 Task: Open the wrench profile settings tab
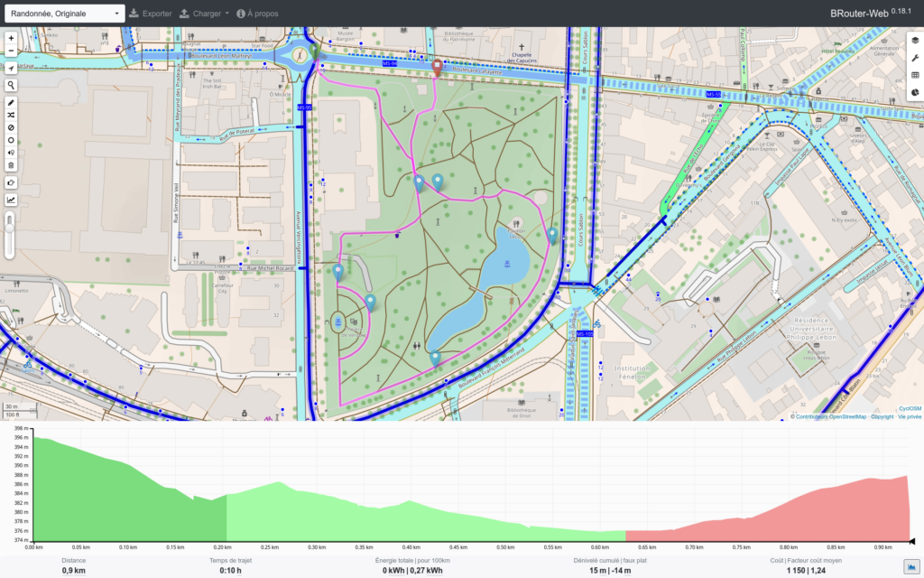915,58
